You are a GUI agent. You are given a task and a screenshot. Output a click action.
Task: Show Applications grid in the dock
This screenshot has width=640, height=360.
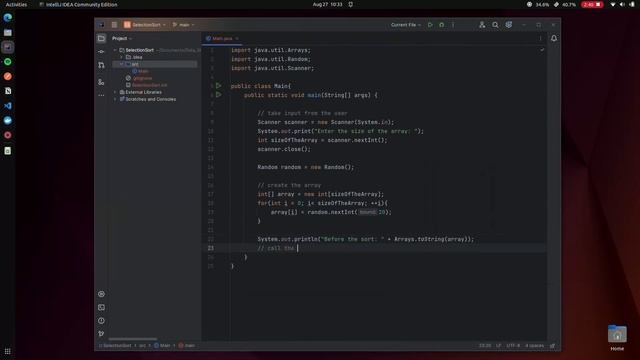click(8, 351)
